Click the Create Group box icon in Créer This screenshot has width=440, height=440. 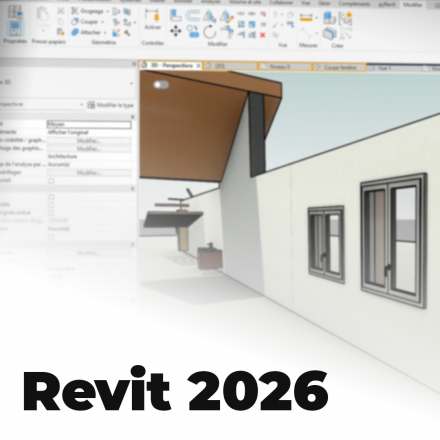point(329,34)
